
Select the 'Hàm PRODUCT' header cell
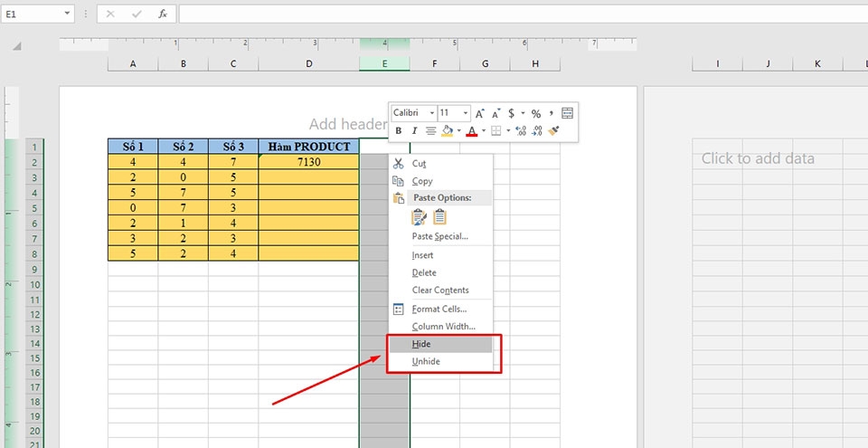tap(309, 147)
